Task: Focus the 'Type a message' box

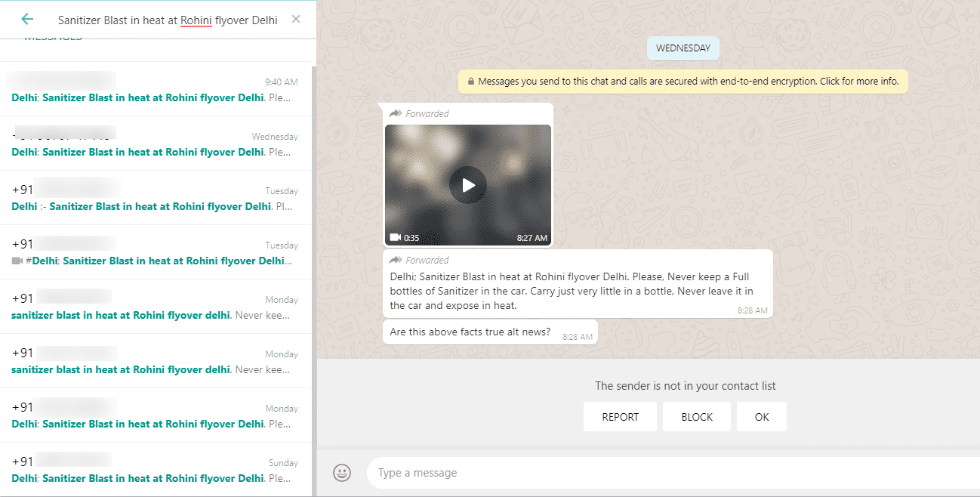Action: tap(672, 473)
